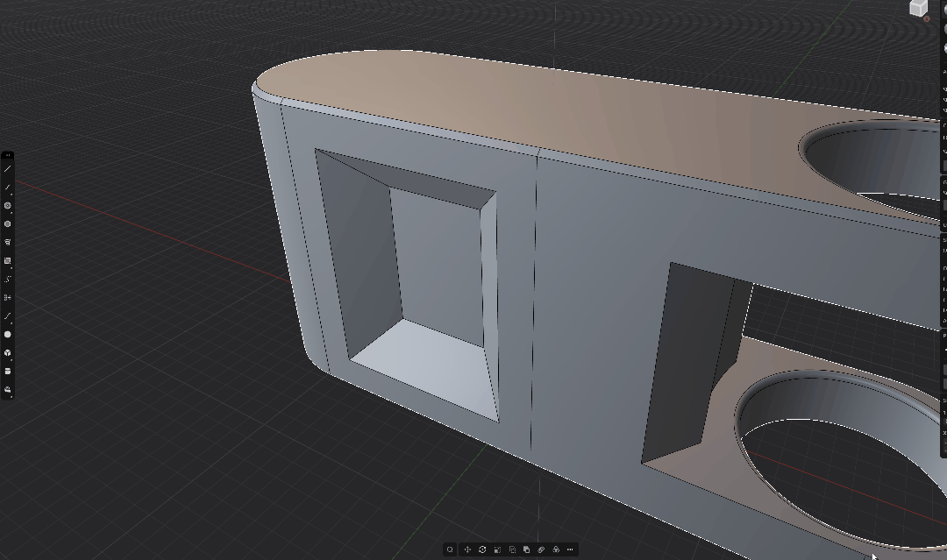947x560 pixels.
Task: Open the more options ellipsis in bottom toolbar
Action: (570, 549)
